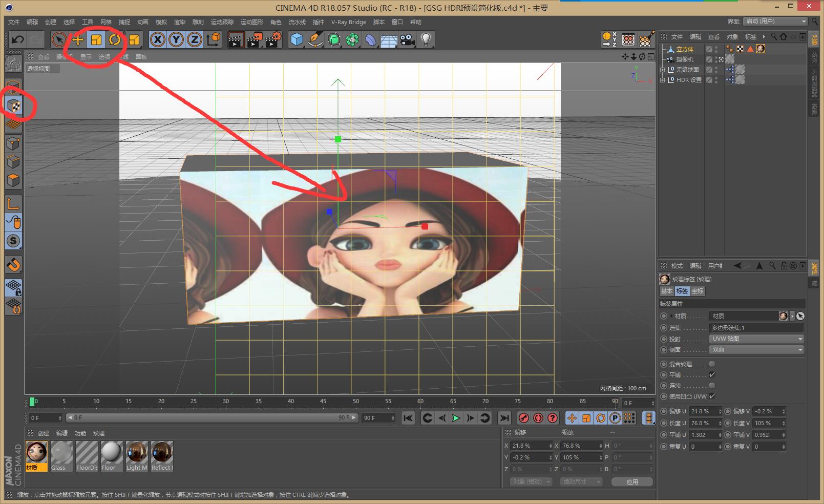Click the material picker arrow button
Screen dimensions: 824x504
point(800,316)
